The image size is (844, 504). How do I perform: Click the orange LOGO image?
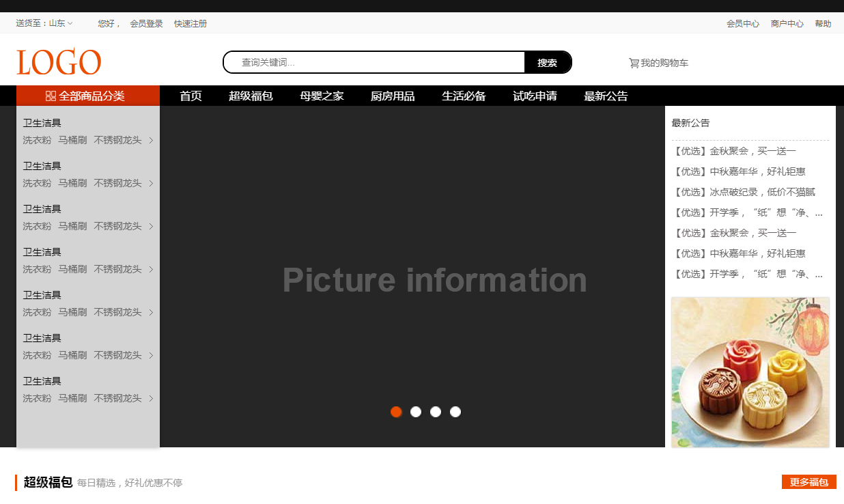(59, 62)
